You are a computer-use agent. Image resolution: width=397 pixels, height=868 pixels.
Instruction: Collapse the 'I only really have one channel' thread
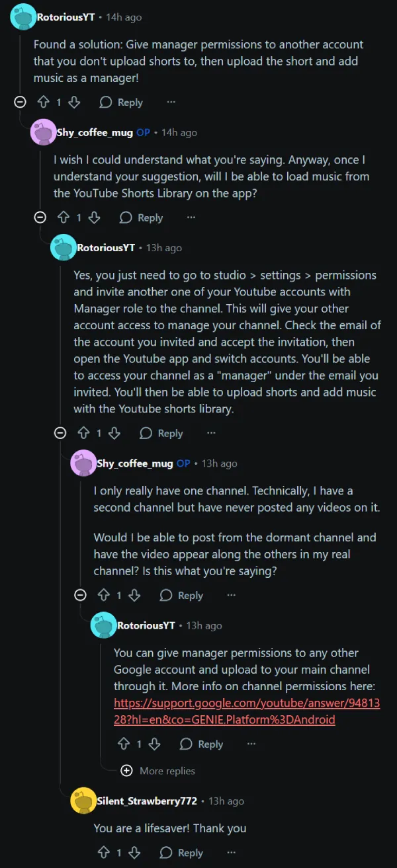coord(80,595)
